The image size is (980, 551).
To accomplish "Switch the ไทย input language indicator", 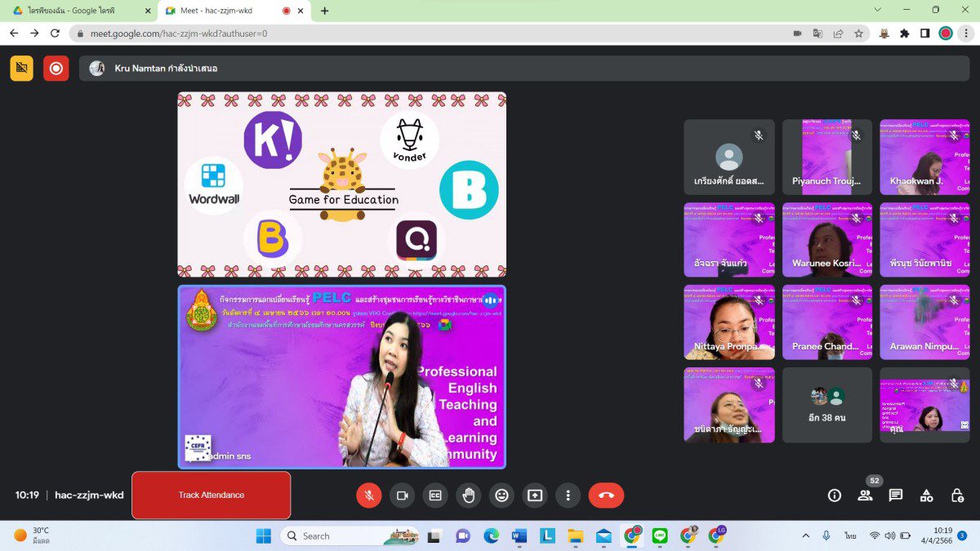I will tap(851, 535).
